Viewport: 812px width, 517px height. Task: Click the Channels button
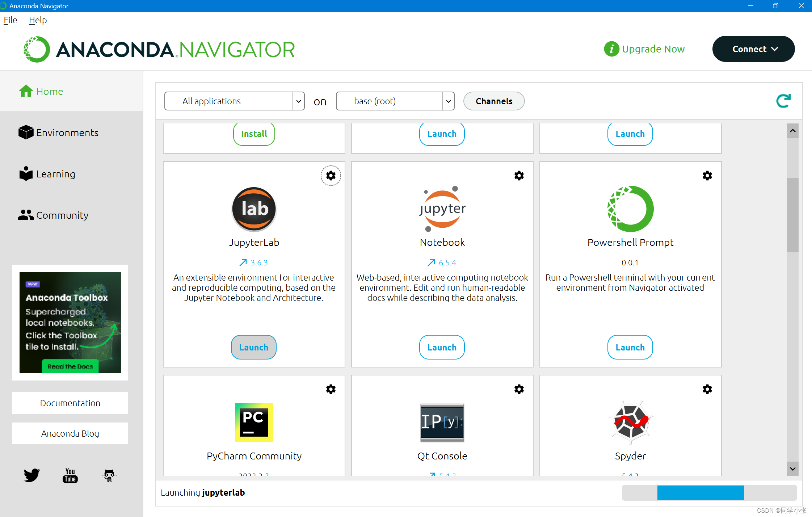[x=494, y=101]
